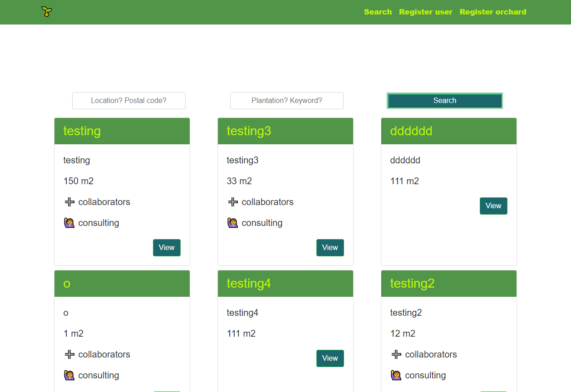Focus the Plantation or Keyword field
The width and height of the screenshot is (571, 392).
pos(287,101)
